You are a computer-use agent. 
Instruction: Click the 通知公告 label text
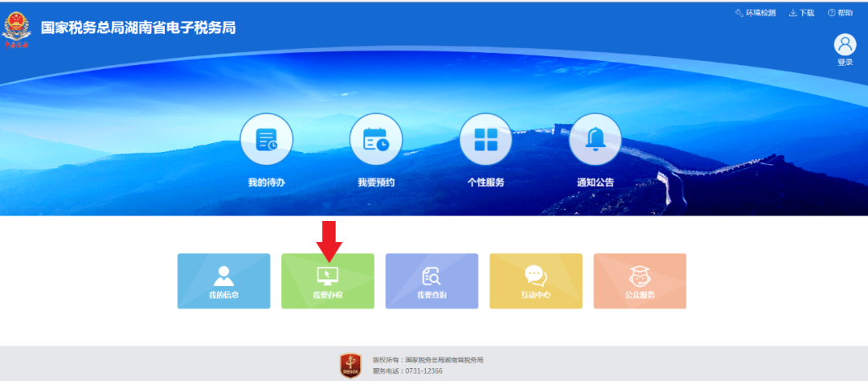(x=595, y=182)
